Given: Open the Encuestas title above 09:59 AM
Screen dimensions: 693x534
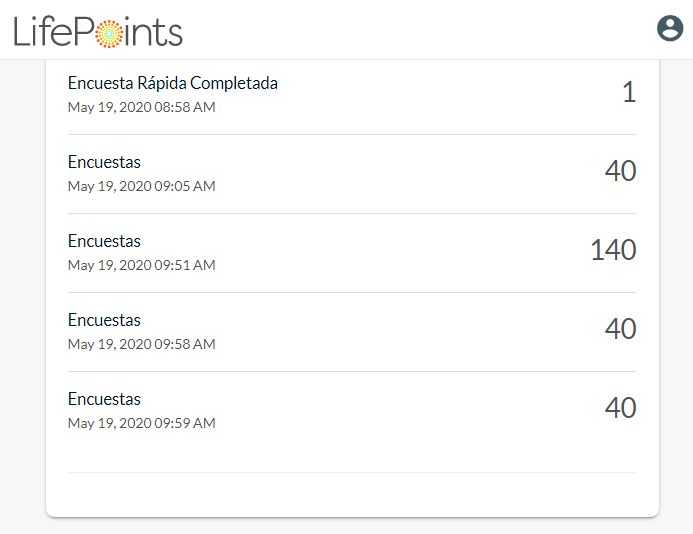Looking at the screenshot, I should click(x=104, y=399).
